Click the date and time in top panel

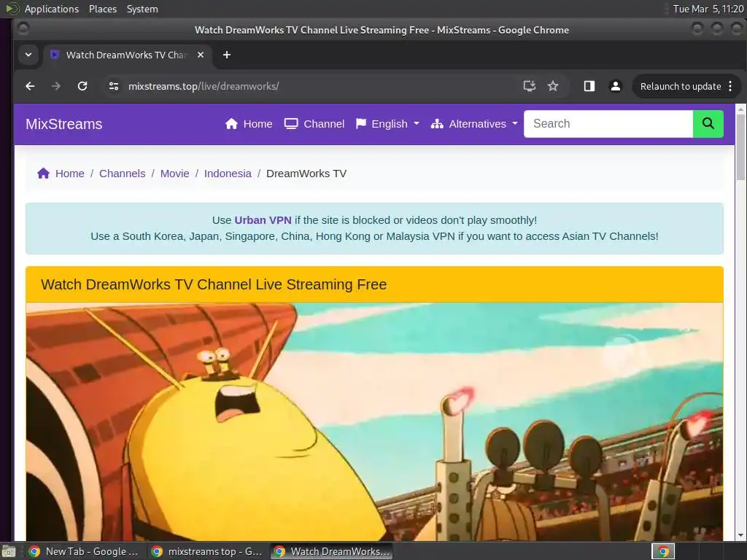pyautogui.click(x=708, y=9)
